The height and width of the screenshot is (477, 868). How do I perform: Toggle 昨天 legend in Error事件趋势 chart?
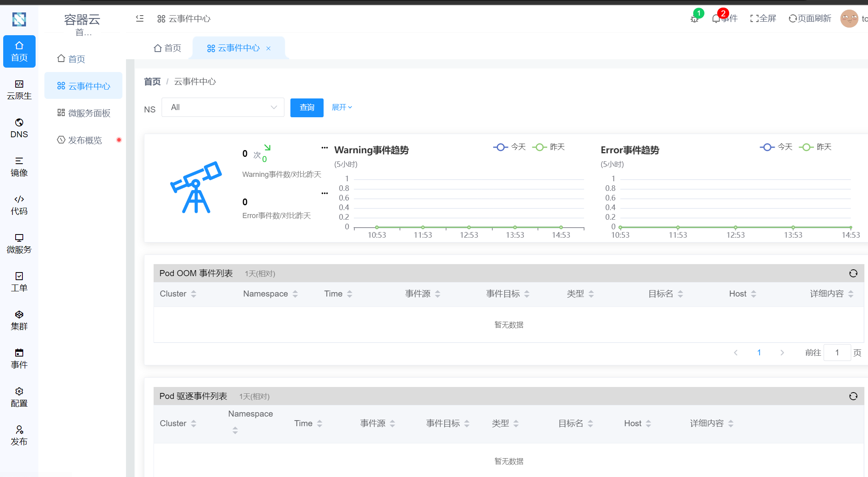pos(815,147)
